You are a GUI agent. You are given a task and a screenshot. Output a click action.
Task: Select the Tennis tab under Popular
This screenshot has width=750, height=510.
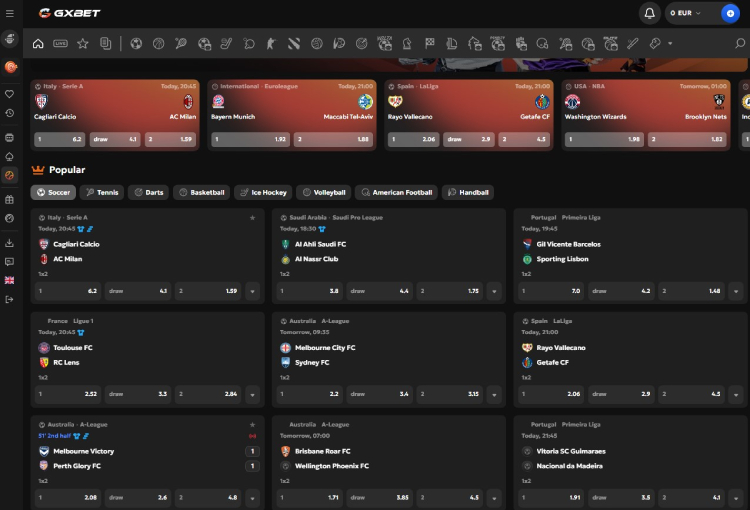point(102,192)
